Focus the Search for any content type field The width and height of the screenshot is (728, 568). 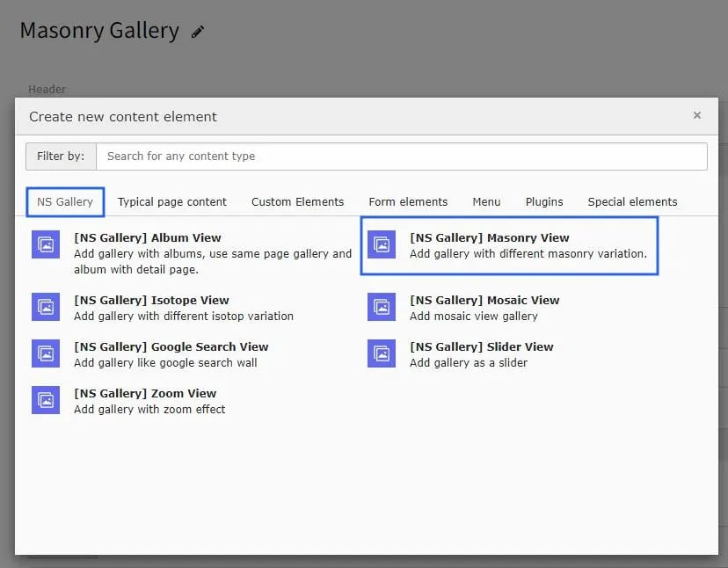[x=402, y=157]
